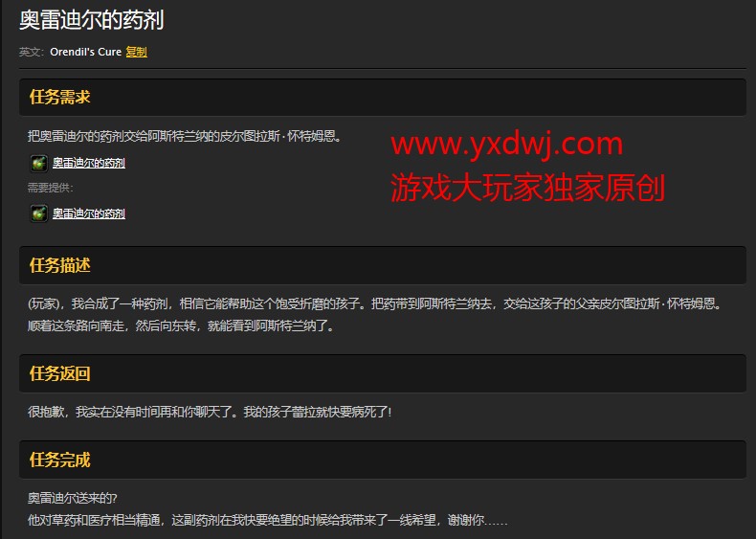Click the potion icon above the 需要提供 label

click(38, 163)
